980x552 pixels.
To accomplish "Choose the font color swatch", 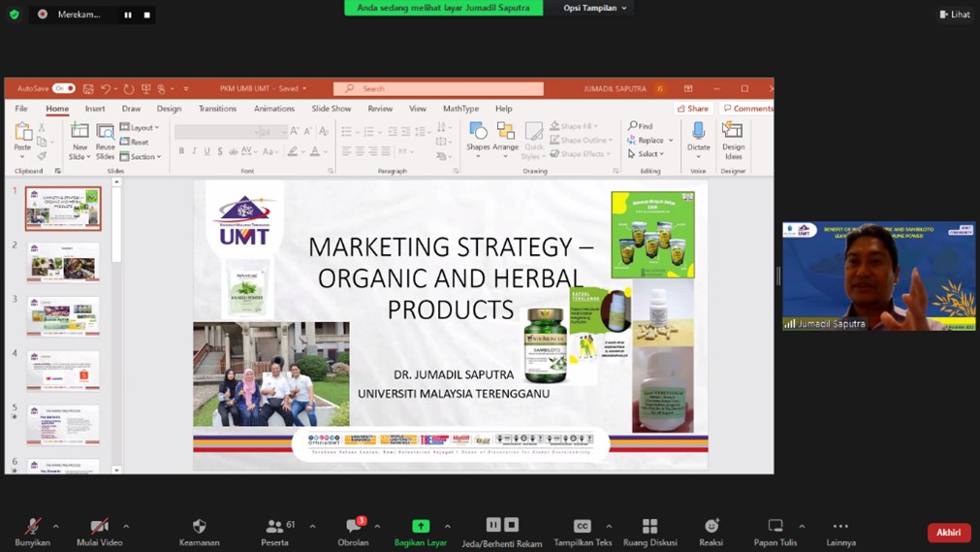I will pos(314,150).
